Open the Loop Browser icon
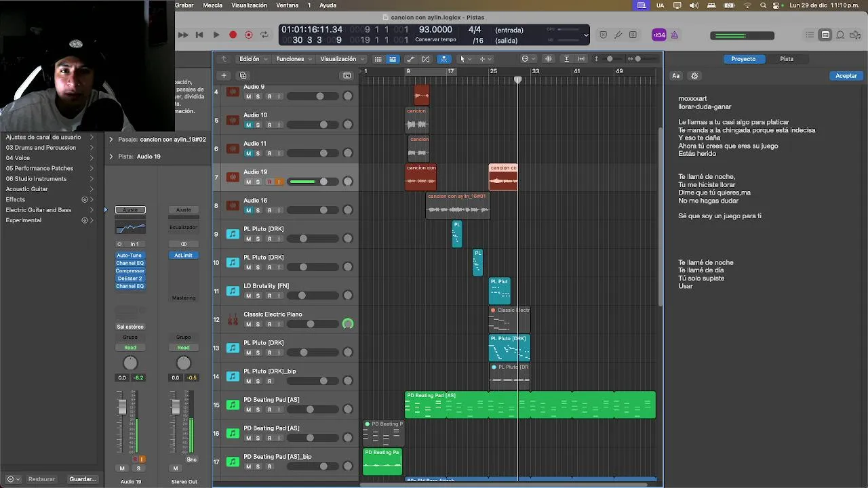The width and height of the screenshot is (868, 488). (840, 35)
